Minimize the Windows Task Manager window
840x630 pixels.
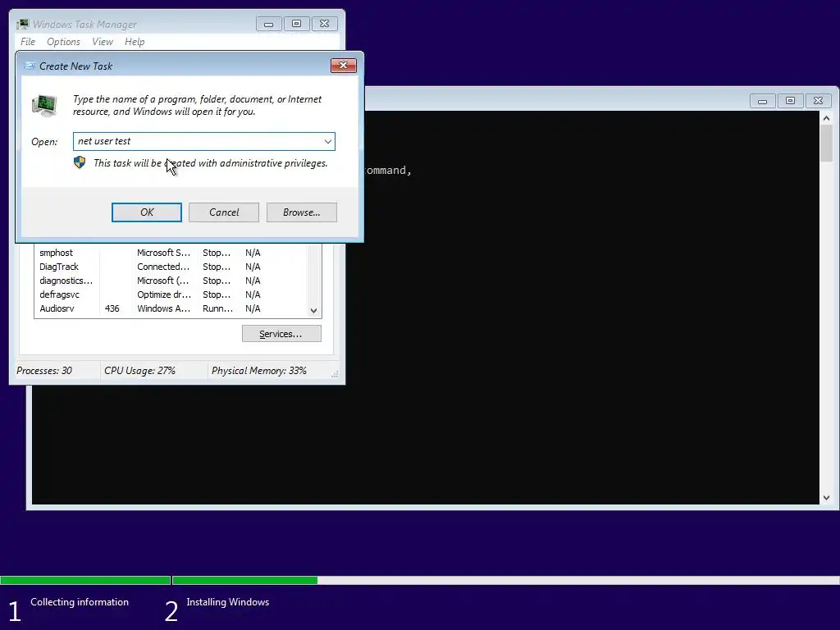(x=269, y=24)
